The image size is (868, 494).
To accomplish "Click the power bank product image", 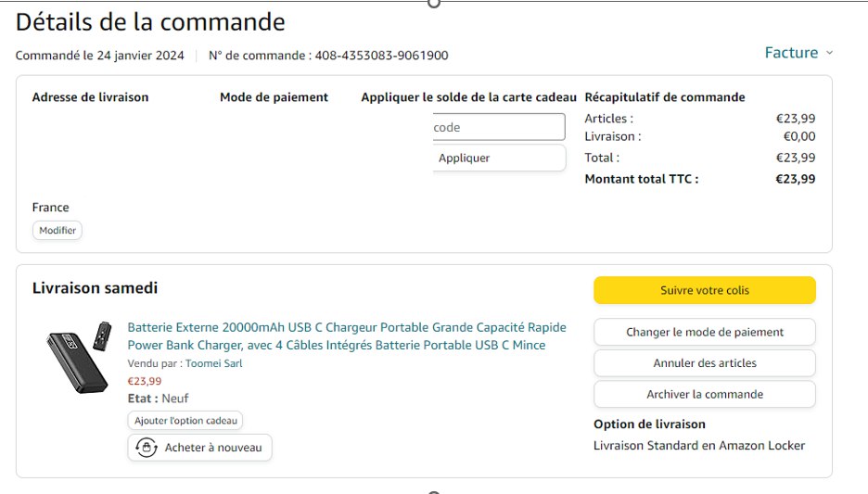I will tap(79, 349).
